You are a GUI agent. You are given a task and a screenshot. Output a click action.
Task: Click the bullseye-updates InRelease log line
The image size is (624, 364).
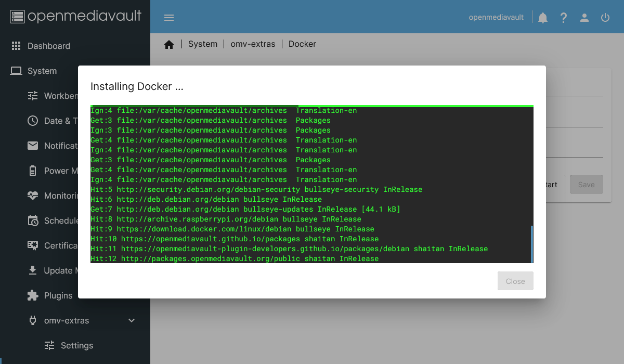pos(245,210)
